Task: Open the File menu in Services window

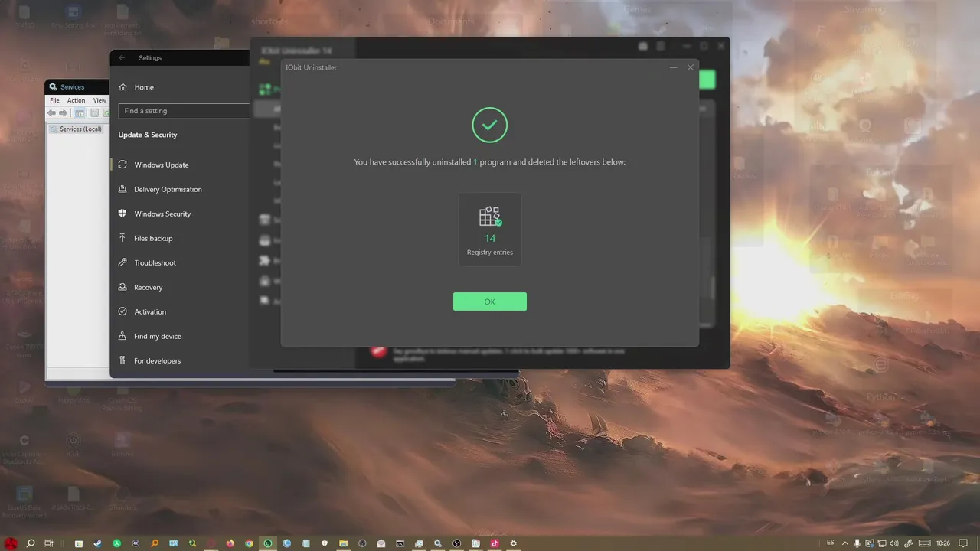Action: [54, 100]
